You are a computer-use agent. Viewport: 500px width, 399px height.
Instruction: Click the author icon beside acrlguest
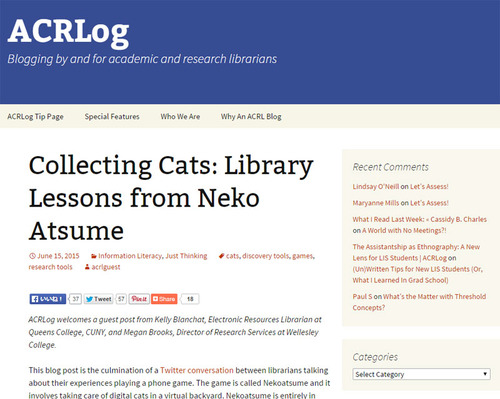tap(87, 267)
